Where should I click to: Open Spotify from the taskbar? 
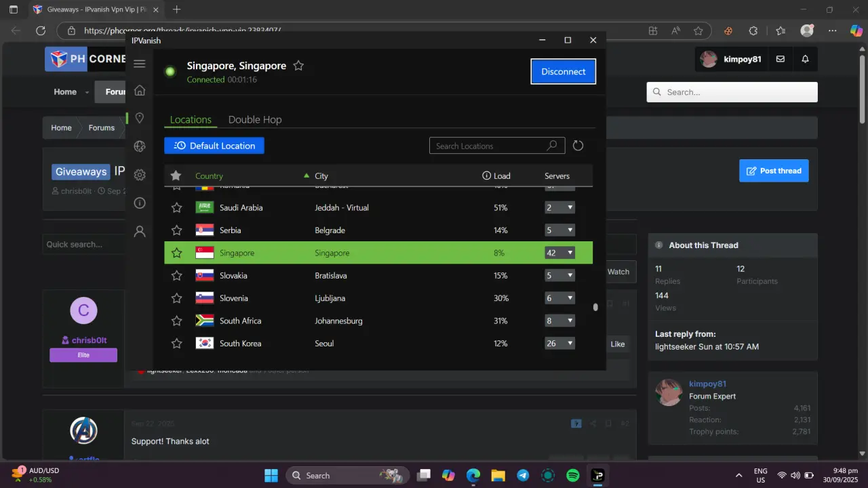[572, 475]
